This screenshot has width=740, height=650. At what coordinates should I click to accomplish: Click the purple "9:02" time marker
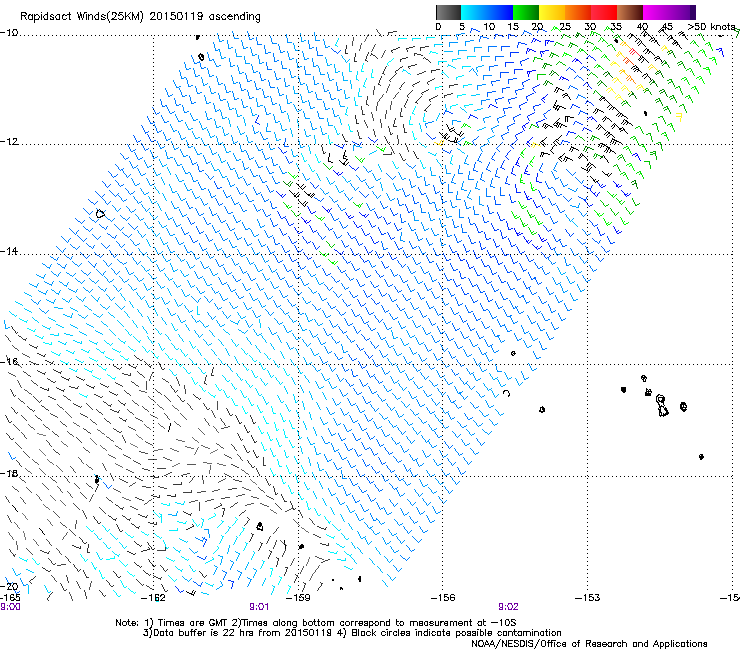508,607
